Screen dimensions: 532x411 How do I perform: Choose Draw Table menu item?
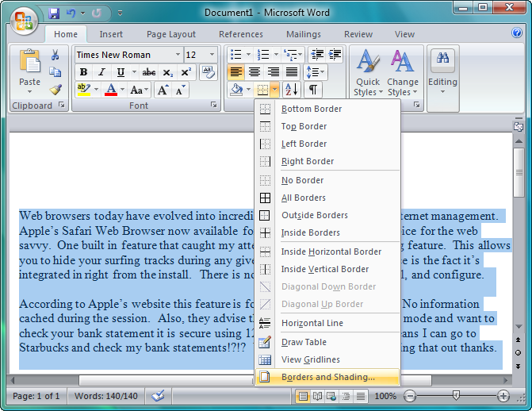coord(327,342)
